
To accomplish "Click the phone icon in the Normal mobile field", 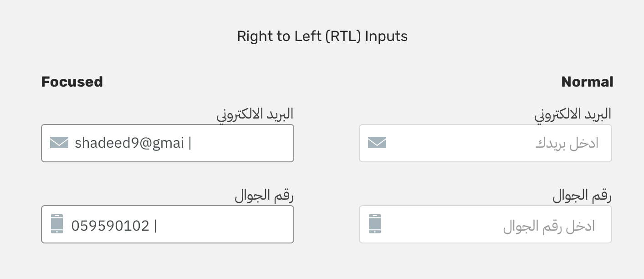I will click(x=375, y=224).
